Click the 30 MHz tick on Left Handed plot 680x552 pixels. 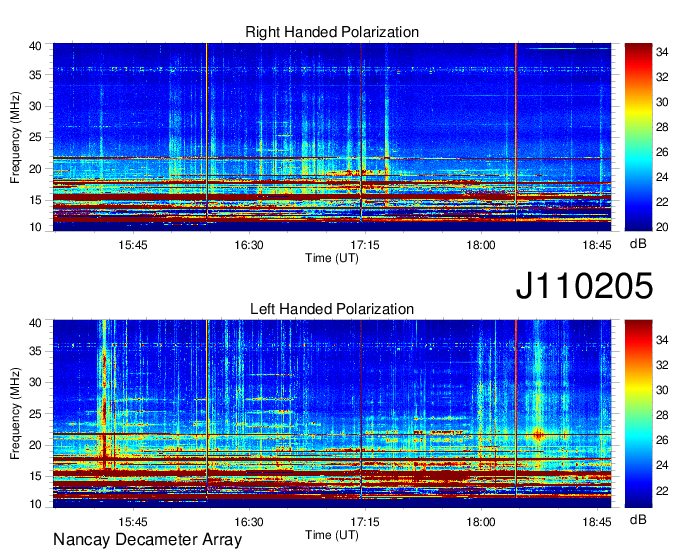point(36,382)
